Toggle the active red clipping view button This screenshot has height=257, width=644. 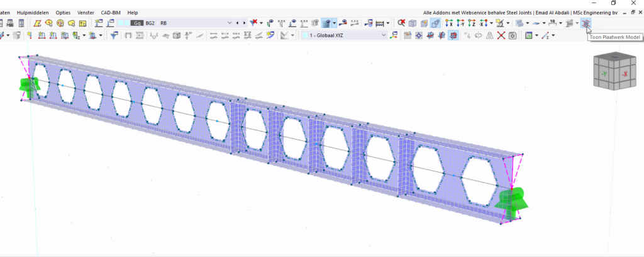pos(452,35)
